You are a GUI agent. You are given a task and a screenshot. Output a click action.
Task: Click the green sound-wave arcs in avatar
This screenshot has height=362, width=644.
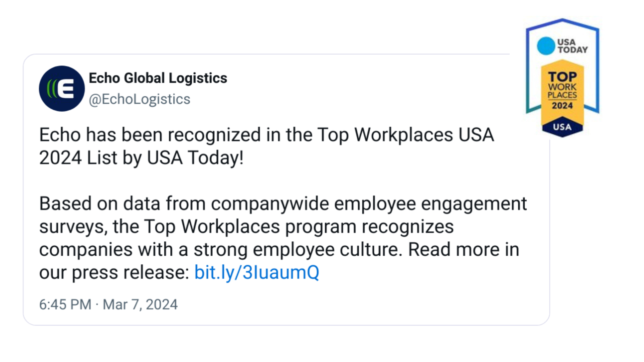tap(51, 89)
